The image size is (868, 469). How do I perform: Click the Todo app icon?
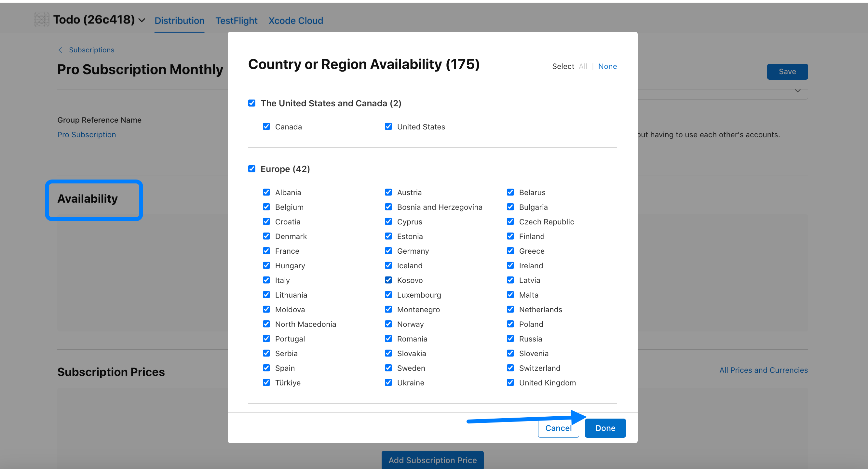click(41, 20)
